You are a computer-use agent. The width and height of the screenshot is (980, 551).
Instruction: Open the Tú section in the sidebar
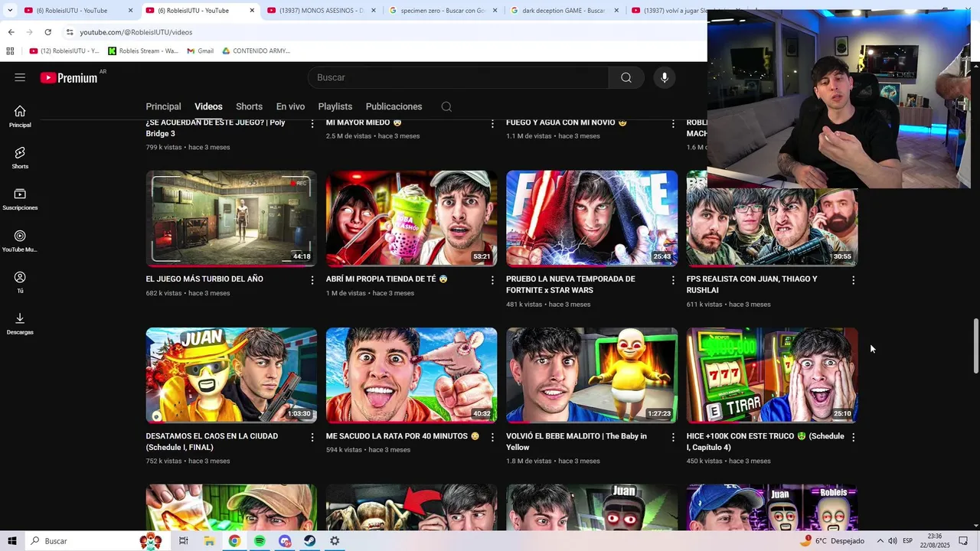coord(20,282)
